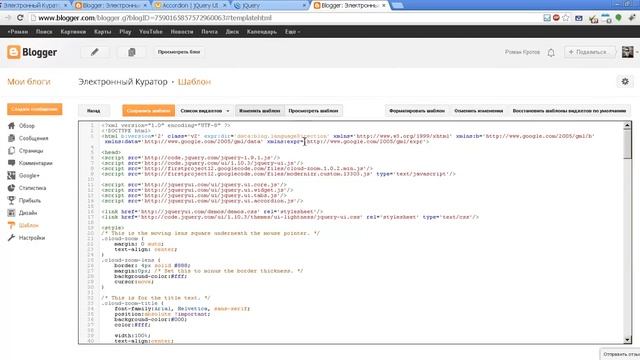Open Новости in Google bar
Viewport: 640px width, 360px height.
coord(182,31)
